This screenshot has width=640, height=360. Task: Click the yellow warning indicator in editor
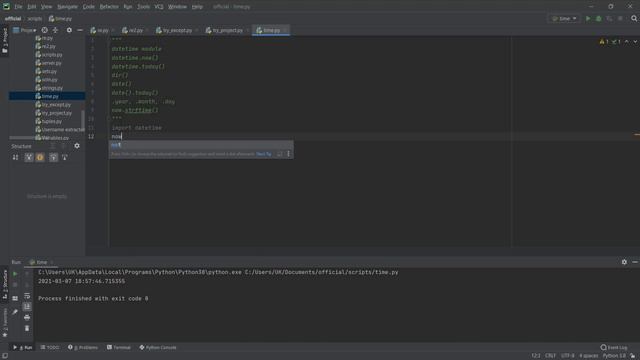(604, 42)
